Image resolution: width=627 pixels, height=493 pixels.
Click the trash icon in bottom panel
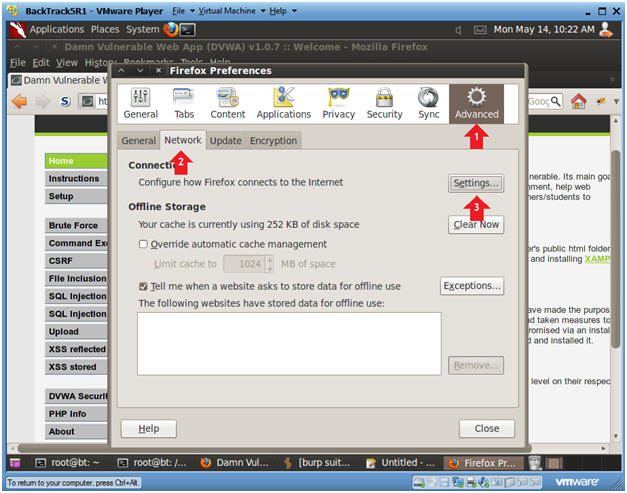pos(535,463)
